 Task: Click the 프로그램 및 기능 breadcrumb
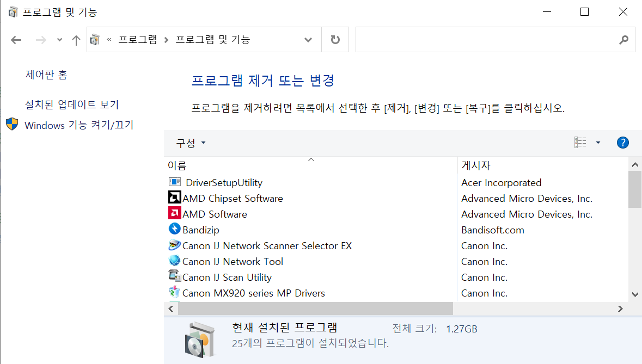coord(212,40)
